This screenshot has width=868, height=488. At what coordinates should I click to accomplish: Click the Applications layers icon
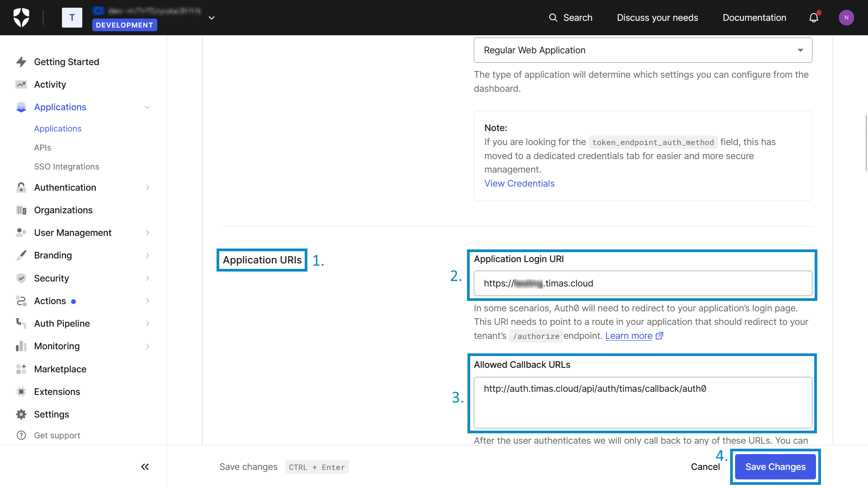pos(21,107)
